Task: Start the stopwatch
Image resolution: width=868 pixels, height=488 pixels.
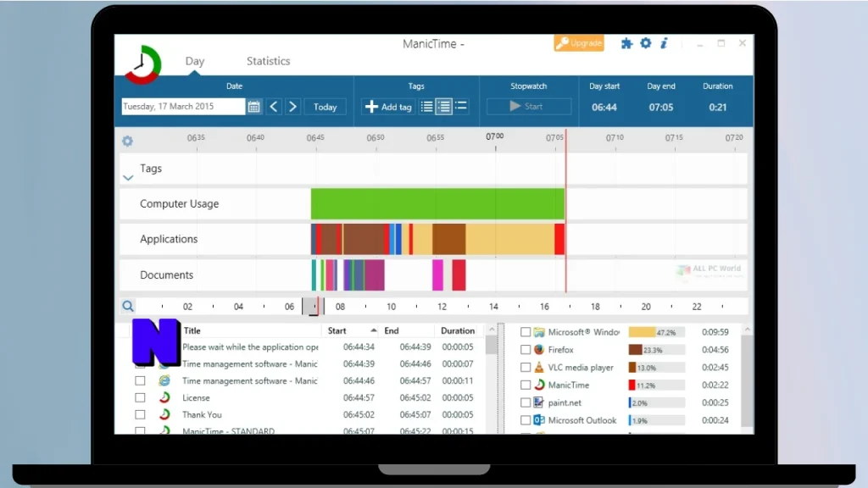Action: click(x=529, y=106)
